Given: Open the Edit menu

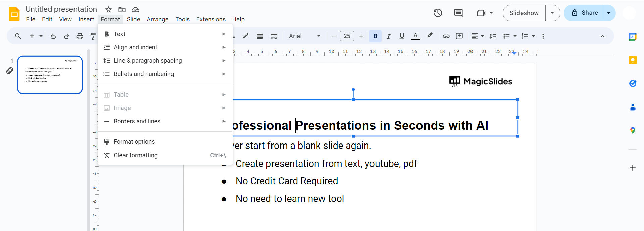Looking at the screenshot, I should click(47, 19).
